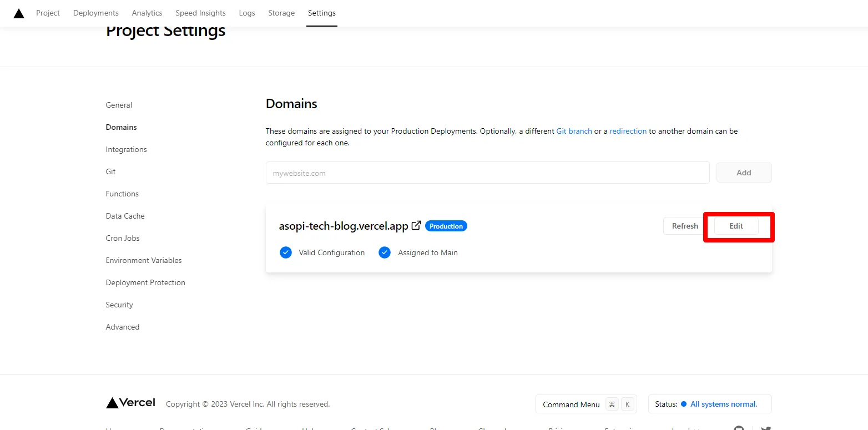Open the Command Menu shortcut button
868x430 pixels.
point(586,404)
